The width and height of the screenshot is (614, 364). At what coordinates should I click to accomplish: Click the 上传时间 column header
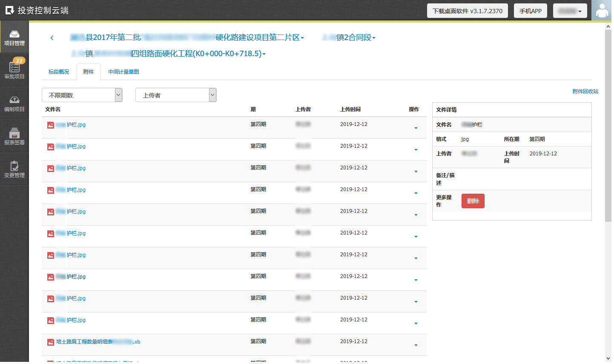click(x=350, y=109)
